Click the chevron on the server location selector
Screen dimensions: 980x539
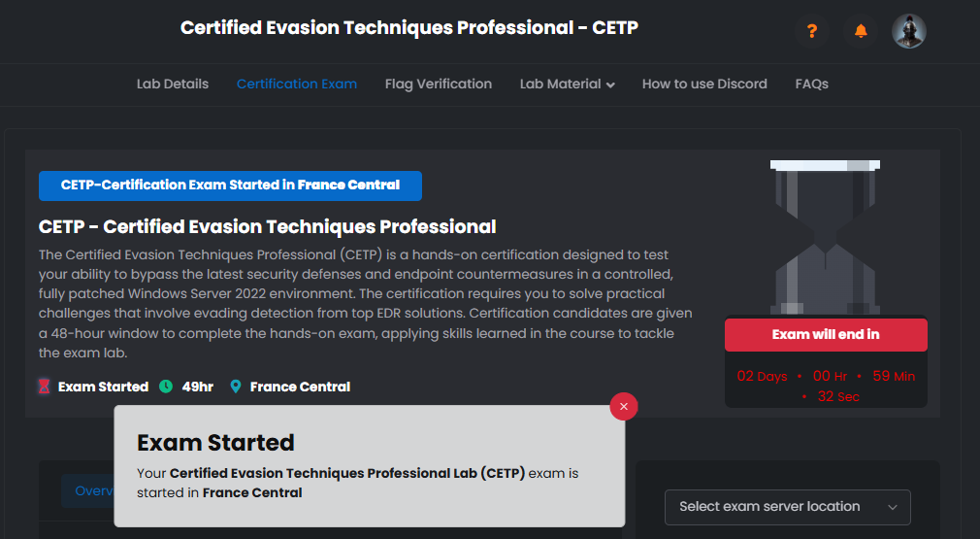893,507
